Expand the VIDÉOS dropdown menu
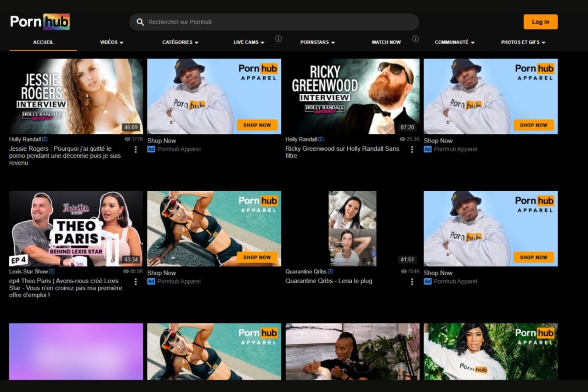 pos(112,42)
